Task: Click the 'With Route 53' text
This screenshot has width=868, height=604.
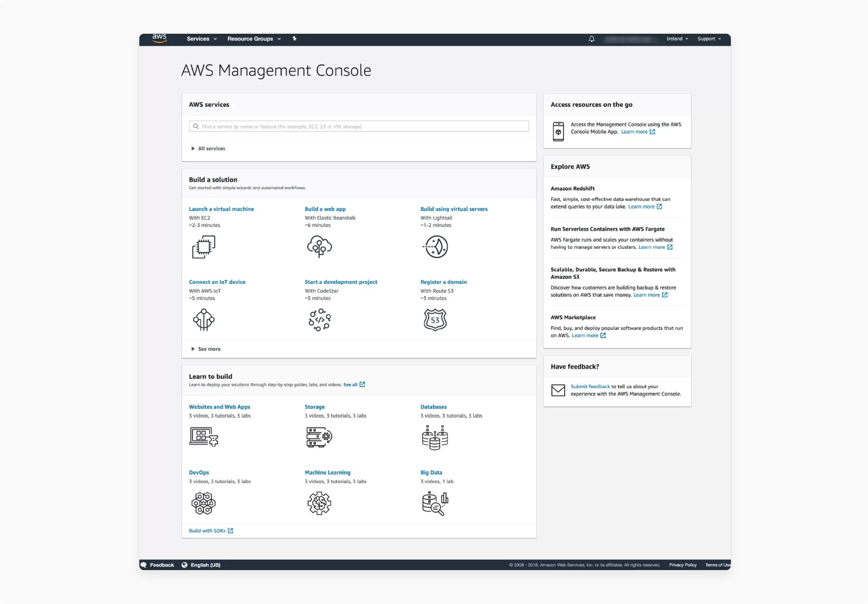Action: pyautogui.click(x=437, y=291)
